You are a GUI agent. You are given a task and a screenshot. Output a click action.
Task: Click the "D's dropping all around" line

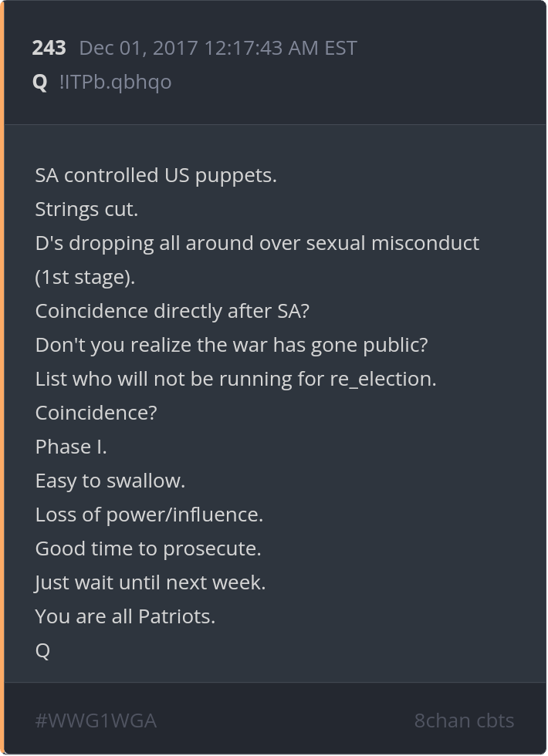[x=257, y=244]
